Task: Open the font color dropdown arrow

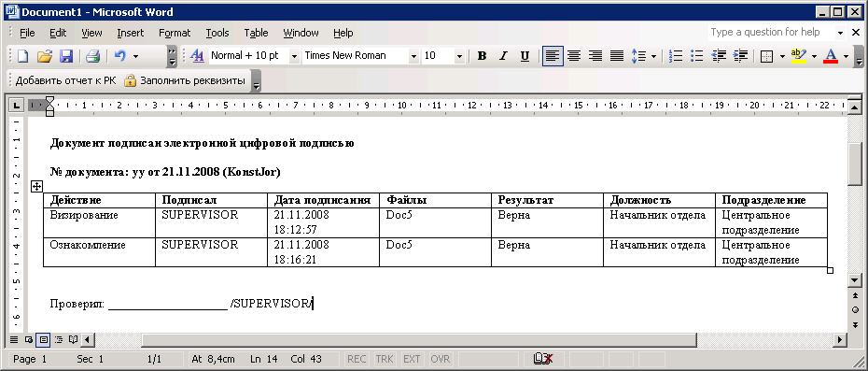Action: (846, 56)
